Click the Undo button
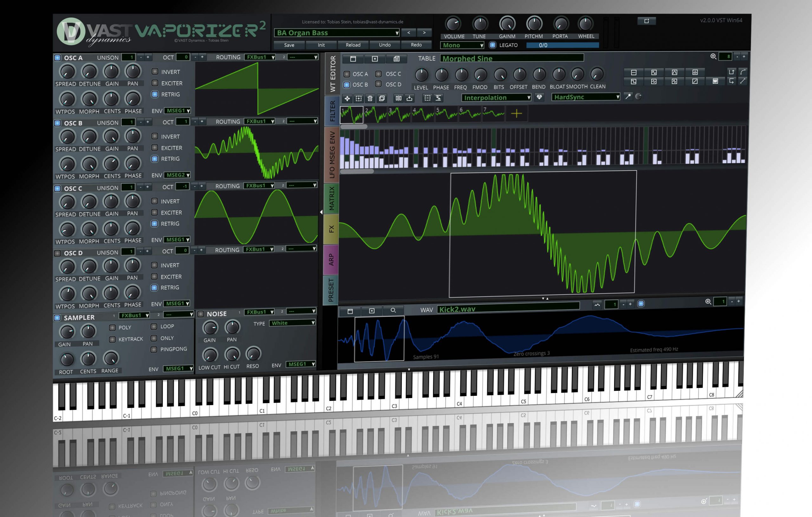 385,45
